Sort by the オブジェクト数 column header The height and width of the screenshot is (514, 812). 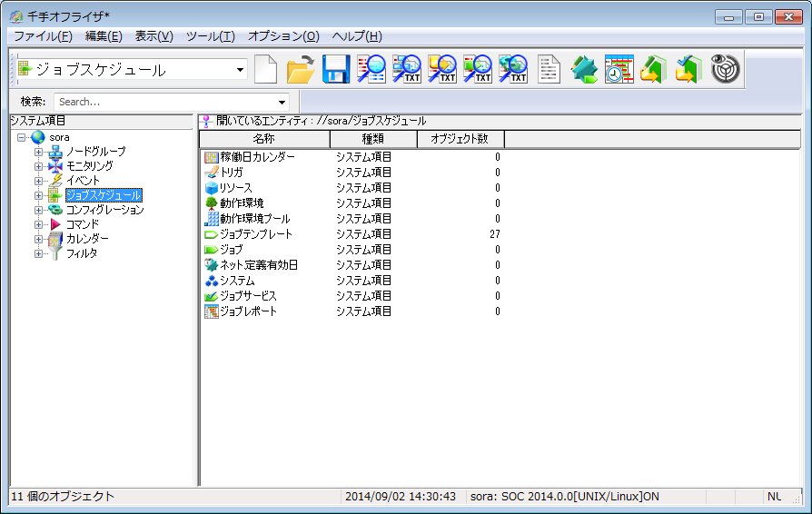[x=460, y=139]
